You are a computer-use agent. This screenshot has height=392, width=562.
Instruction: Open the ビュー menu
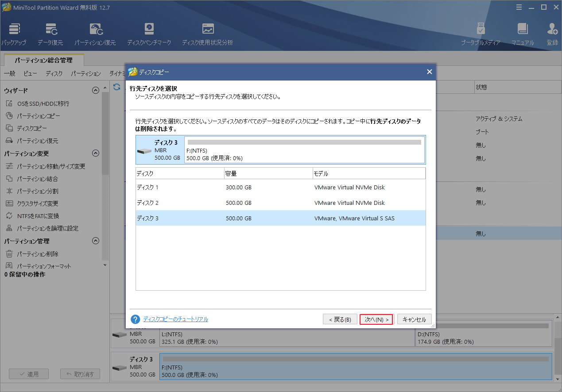click(30, 73)
